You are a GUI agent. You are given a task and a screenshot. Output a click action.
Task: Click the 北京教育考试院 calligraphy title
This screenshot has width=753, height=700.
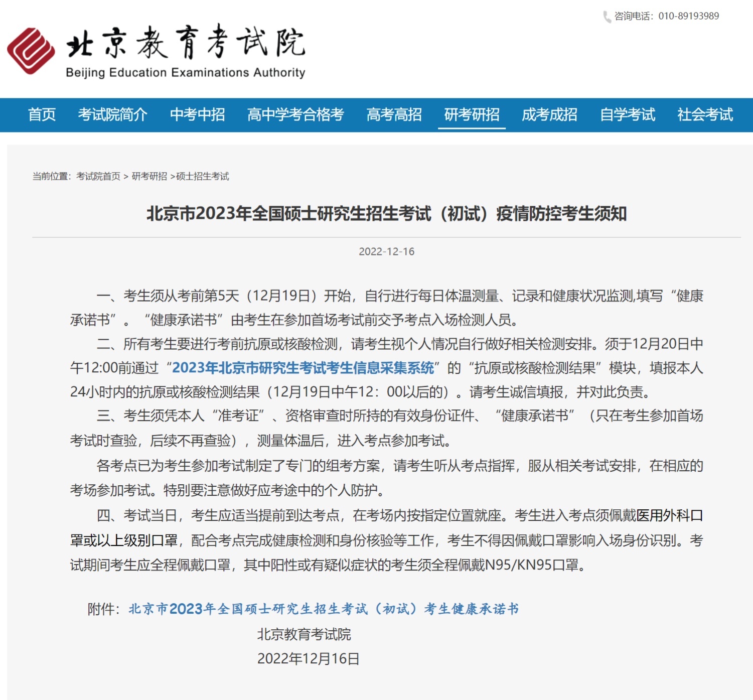click(186, 42)
